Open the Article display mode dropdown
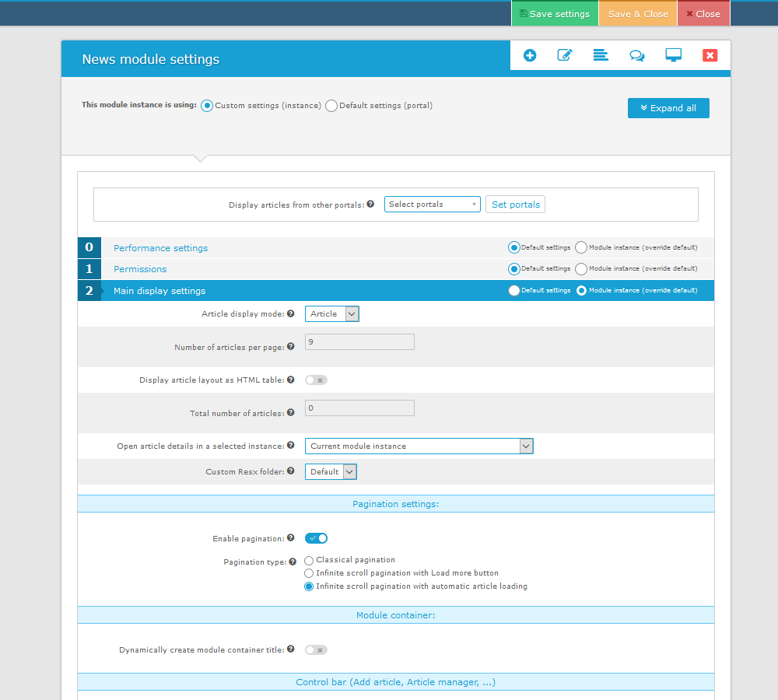 [331, 314]
